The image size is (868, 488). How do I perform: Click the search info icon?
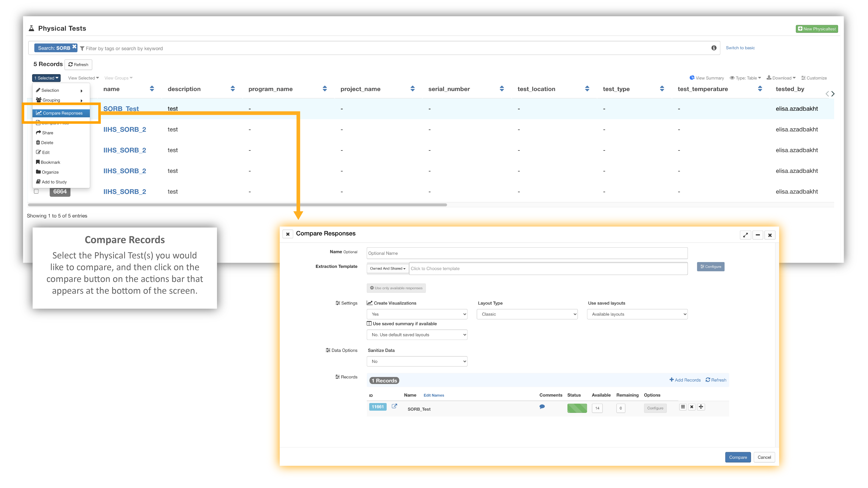(x=714, y=48)
